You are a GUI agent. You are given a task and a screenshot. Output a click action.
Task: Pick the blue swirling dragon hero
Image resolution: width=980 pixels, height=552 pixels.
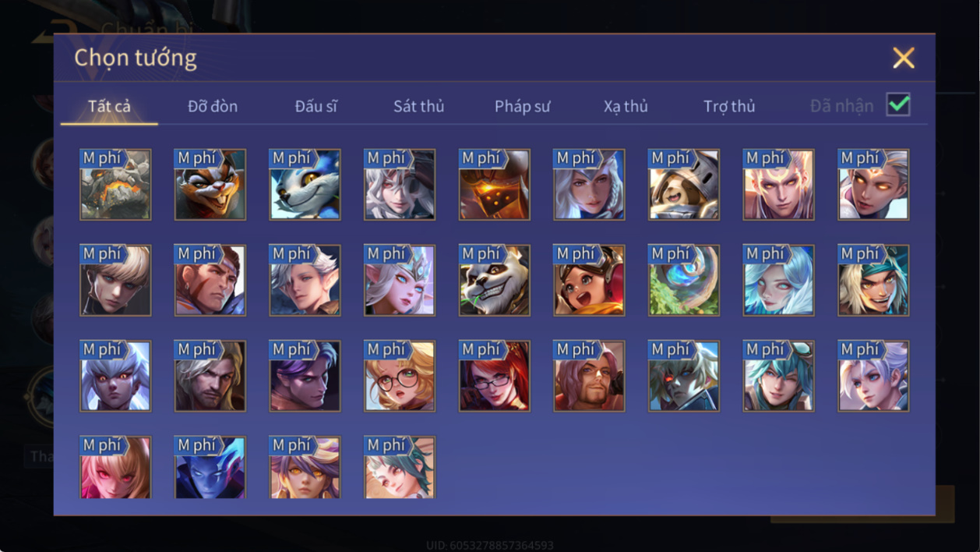point(684,280)
